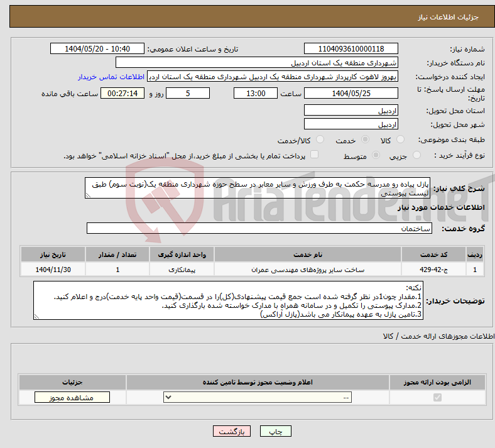This screenshot has height=448, width=495.
Task: Click the delivery city field اردبیل
Action: (351, 124)
